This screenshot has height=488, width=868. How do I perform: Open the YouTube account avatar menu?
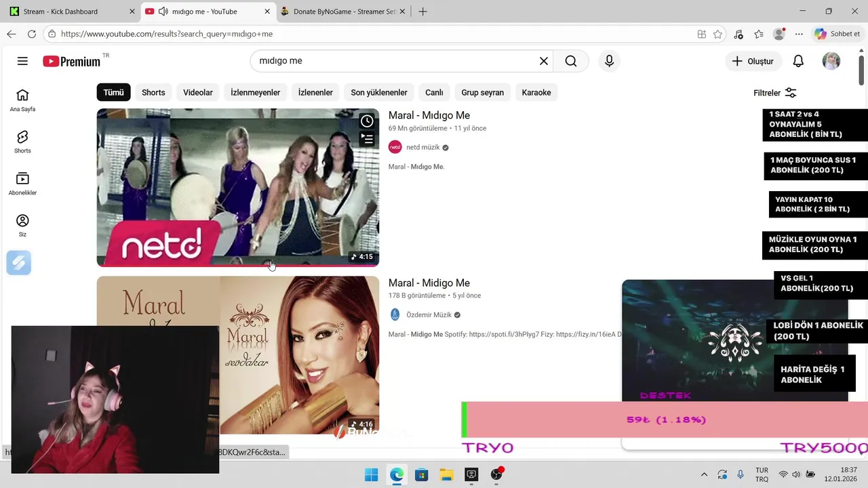831,61
